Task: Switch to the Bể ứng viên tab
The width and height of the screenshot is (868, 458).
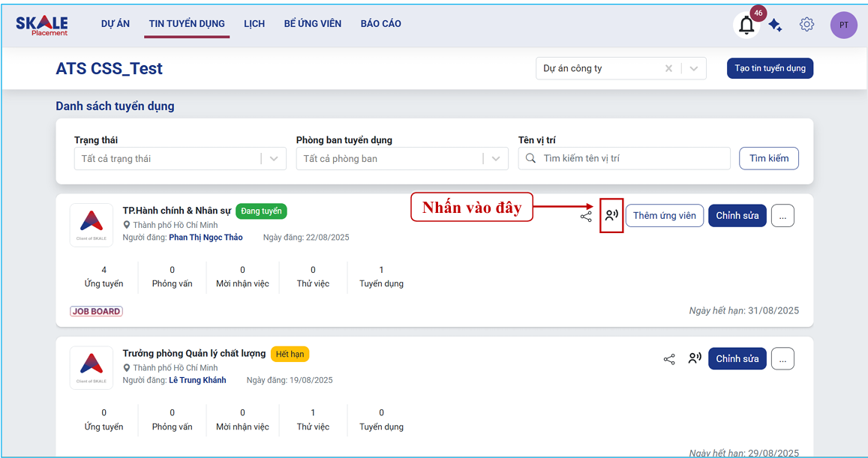Action: [312, 24]
